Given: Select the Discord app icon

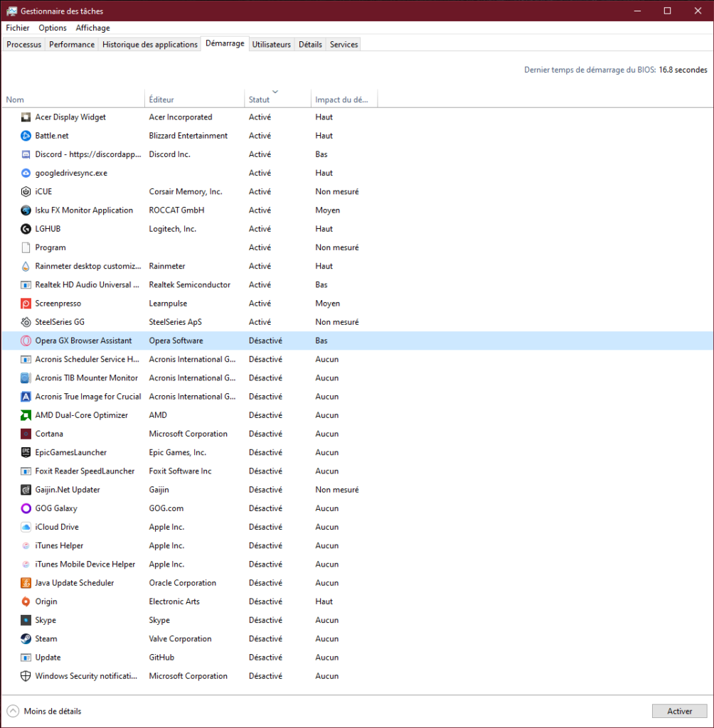Looking at the screenshot, I should coord(26,154).
